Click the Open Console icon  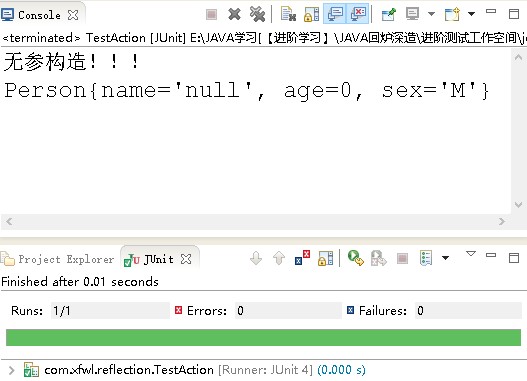click(452, 14)
